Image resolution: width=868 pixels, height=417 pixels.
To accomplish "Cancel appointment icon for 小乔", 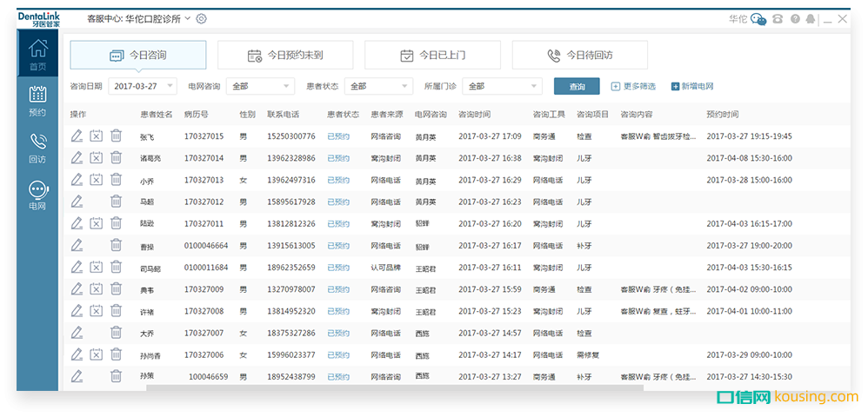I will click(97, 180).
